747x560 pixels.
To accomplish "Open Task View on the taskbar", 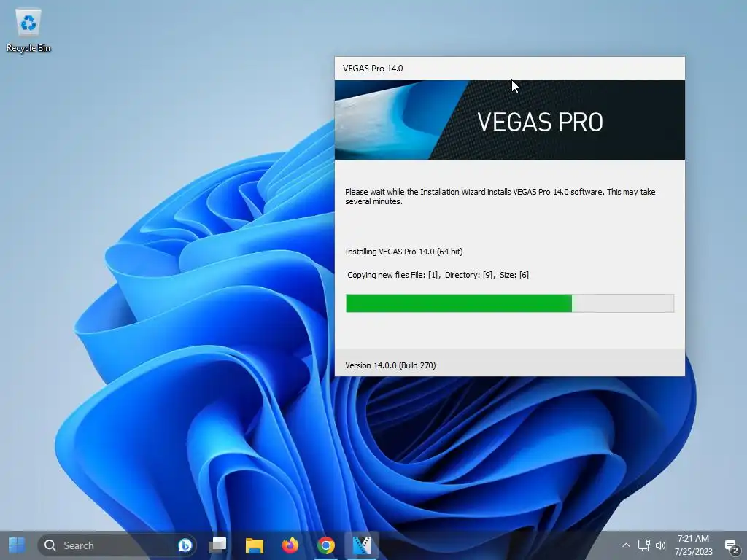I will tap(217, 545).
